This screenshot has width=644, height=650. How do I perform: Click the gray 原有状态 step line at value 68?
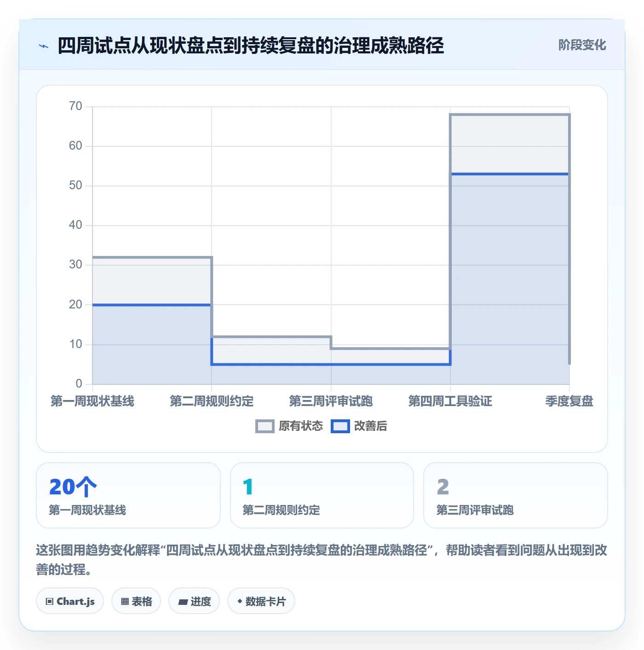pyautogui.click(x=510, y=114)
